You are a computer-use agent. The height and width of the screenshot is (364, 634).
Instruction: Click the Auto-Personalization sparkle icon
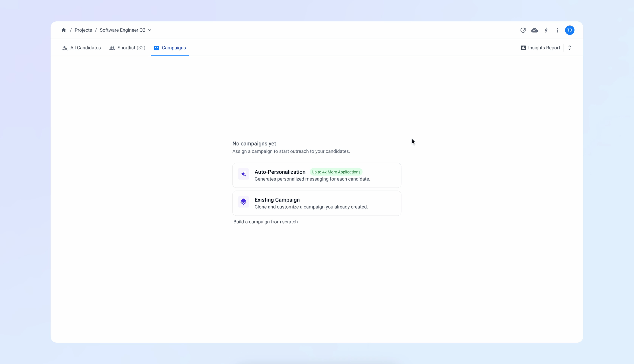coord(244,174)
